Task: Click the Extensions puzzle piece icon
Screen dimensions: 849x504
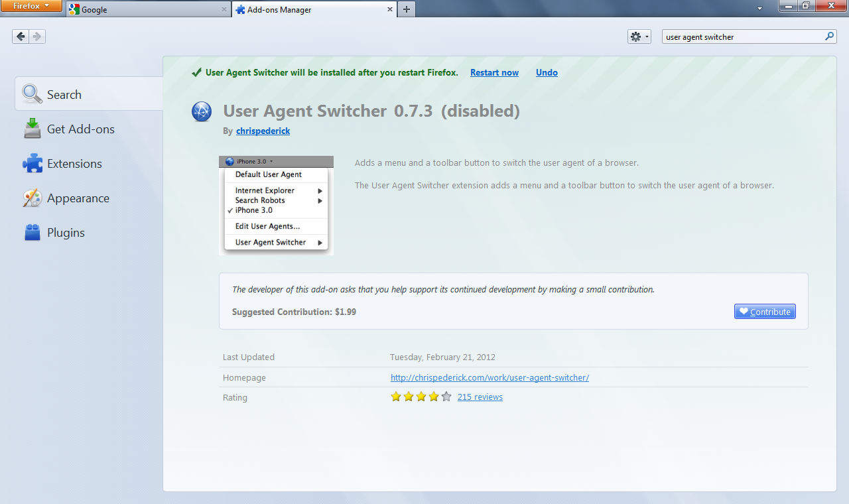Action: [32, 163]
